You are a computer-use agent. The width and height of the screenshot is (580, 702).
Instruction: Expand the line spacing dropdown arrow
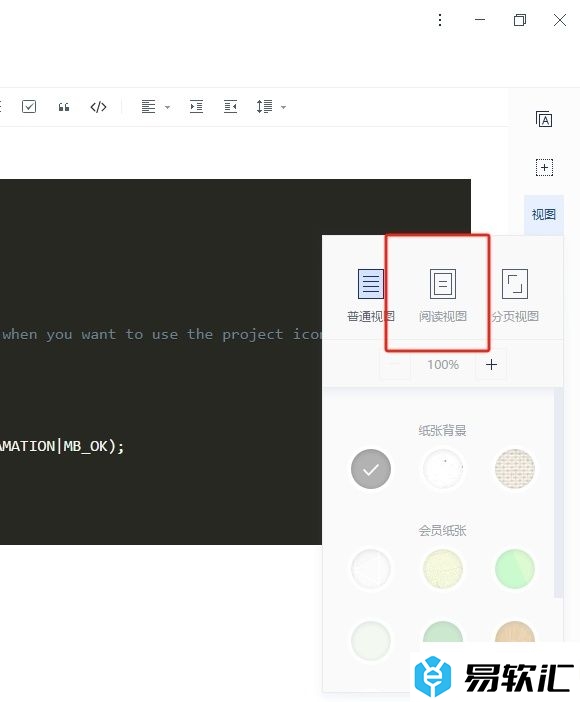click(283, 107)
